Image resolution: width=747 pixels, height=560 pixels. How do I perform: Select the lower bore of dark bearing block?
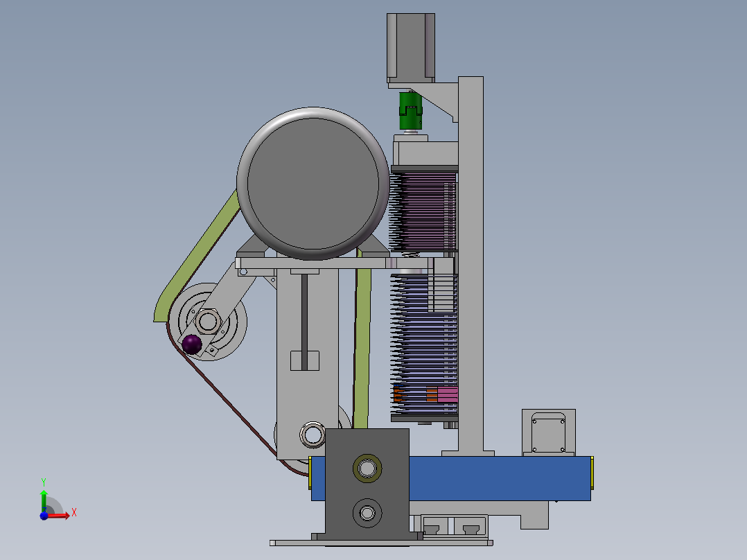[x=367, y=513]
